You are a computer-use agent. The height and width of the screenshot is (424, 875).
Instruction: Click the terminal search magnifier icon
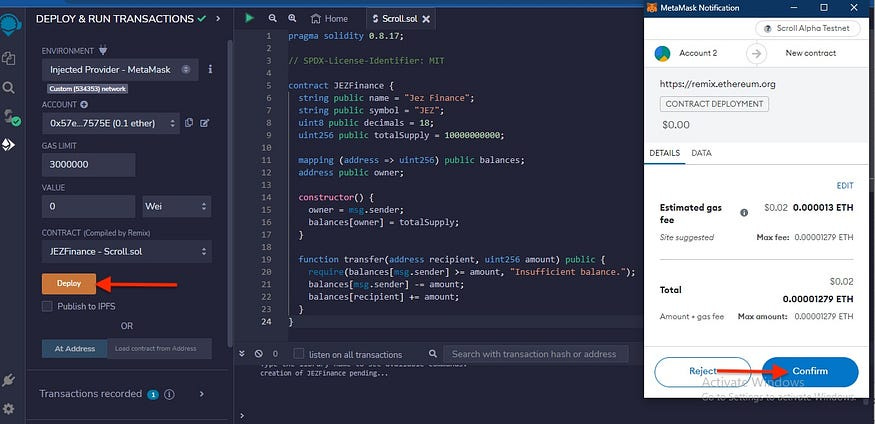(433, 354)
